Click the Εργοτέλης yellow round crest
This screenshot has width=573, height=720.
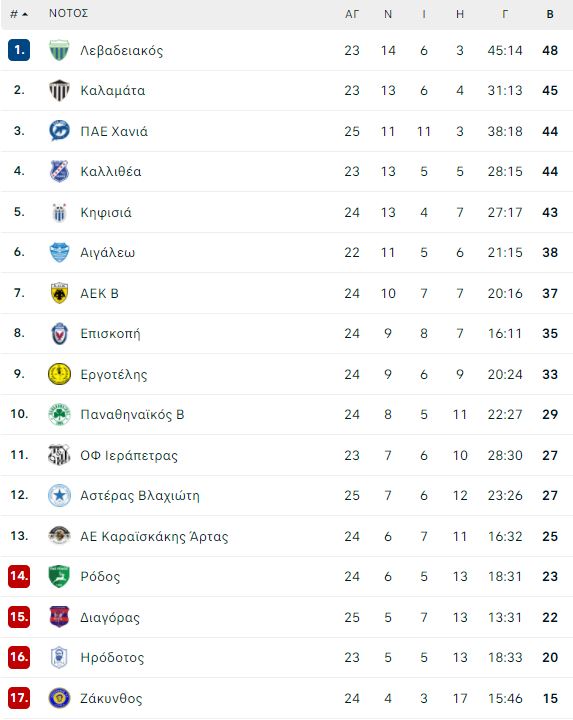pos(59,374)
